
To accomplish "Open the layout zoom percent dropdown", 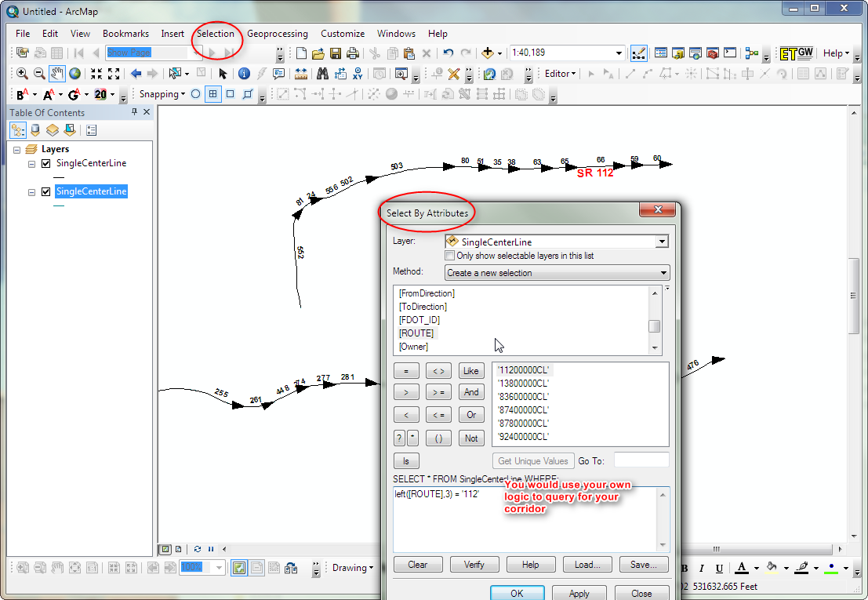I will click(220, 567).
